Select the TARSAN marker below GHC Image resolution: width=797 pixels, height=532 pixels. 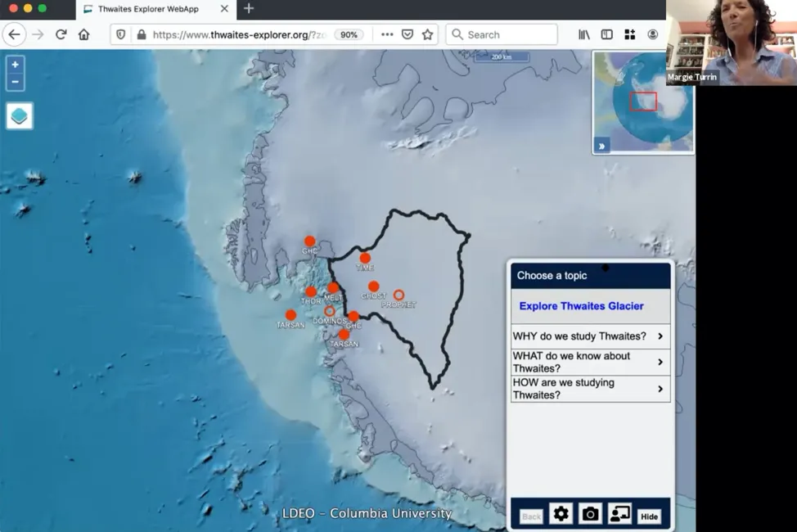click(344, 335)
